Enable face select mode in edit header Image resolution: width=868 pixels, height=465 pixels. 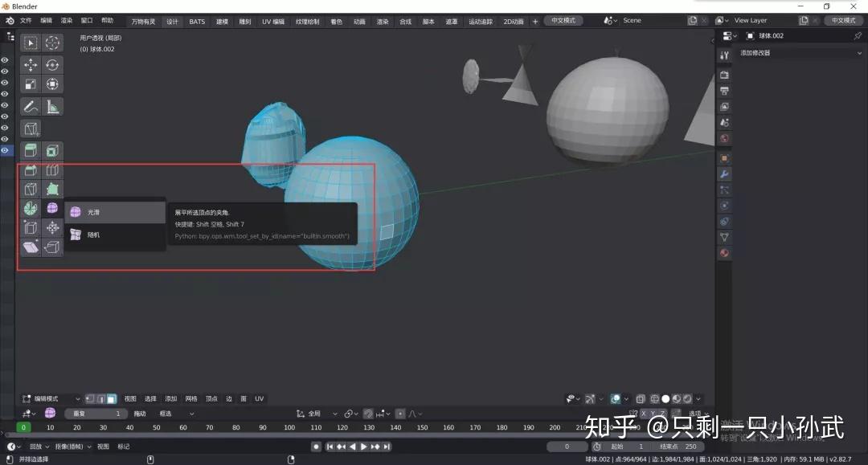(x=110, y=398)
